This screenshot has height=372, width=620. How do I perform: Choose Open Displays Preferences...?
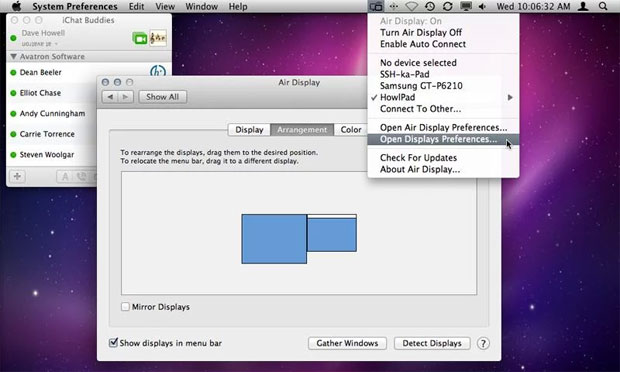click(x=443, y=139)
